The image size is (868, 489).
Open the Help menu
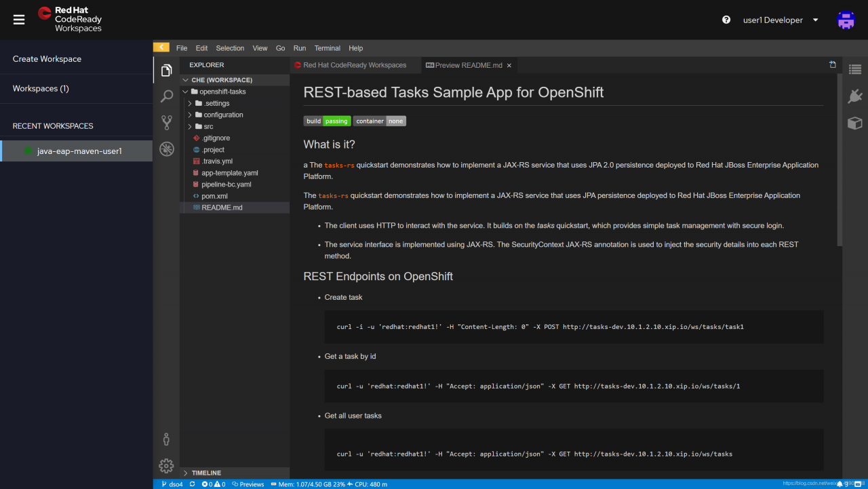pyautogui.click(x=356, y=48)
